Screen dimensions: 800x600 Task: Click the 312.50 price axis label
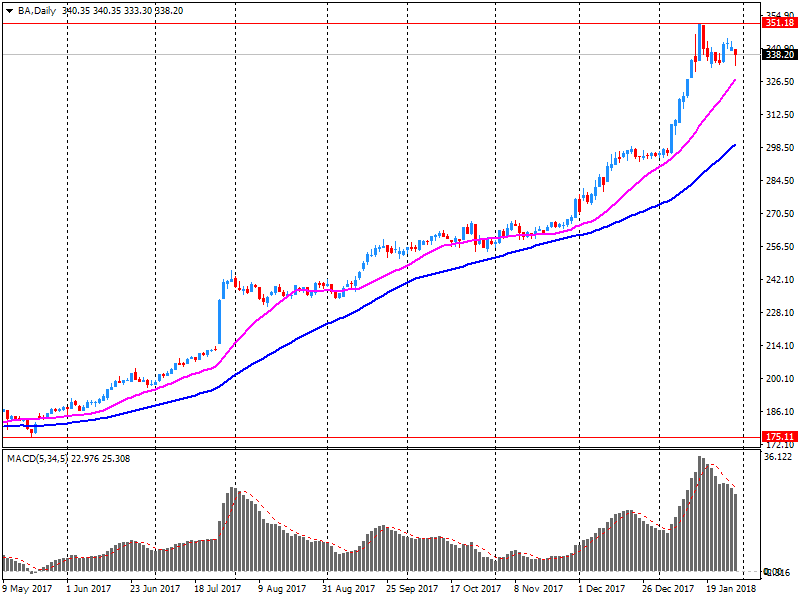(x=780, y=115)
